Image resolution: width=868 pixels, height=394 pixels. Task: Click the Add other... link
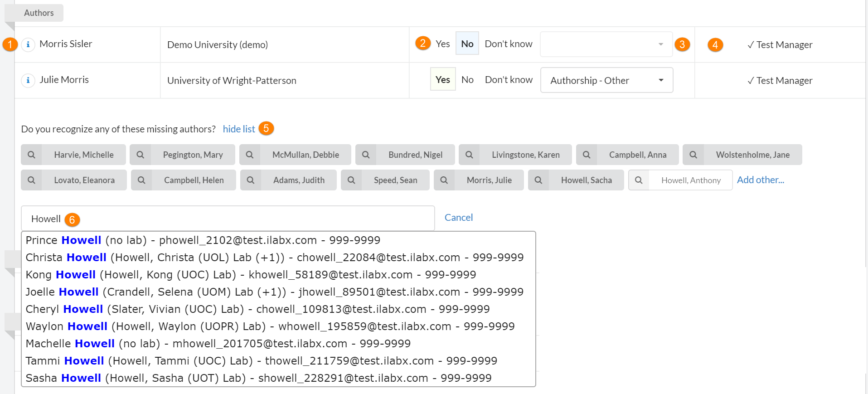760,180
